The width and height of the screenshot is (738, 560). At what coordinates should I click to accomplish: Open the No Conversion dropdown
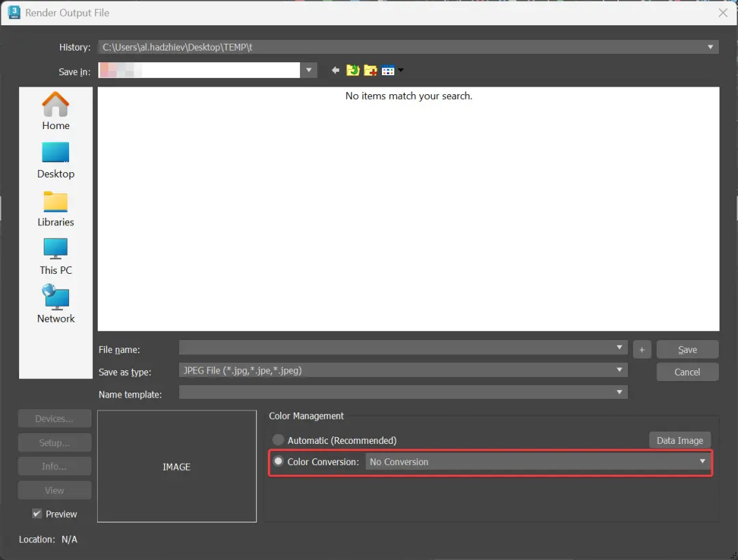[538, 462]
